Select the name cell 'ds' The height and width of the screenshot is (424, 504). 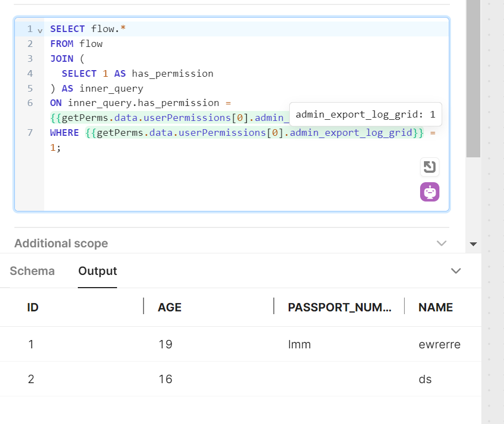[x=425, y=379]
